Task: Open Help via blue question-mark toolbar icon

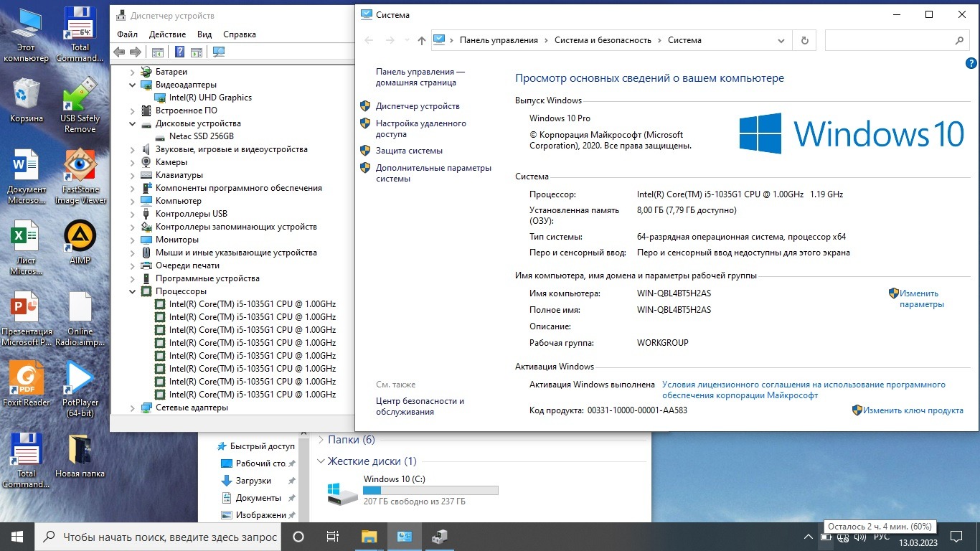Action: tap(179, 52)
